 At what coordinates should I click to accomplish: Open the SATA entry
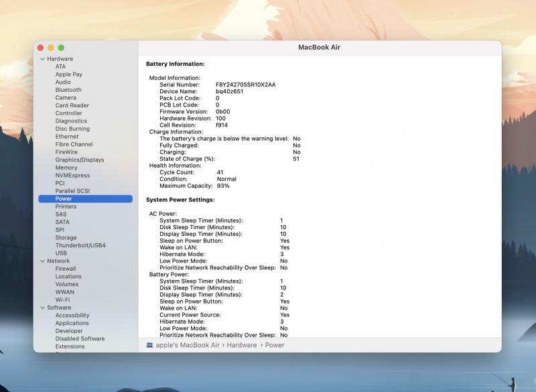click(62, 222)
